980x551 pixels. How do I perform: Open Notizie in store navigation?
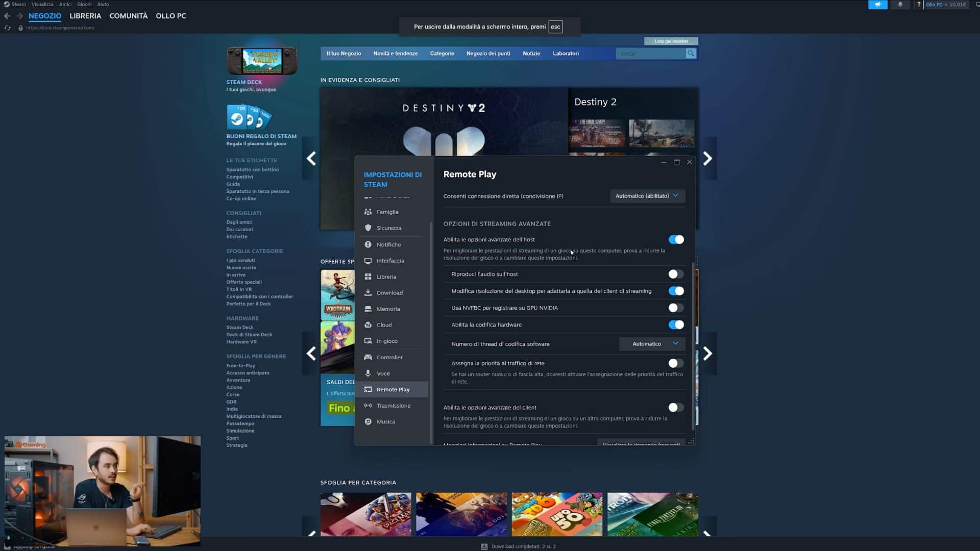pyautogui.click(x=531, y=54)
